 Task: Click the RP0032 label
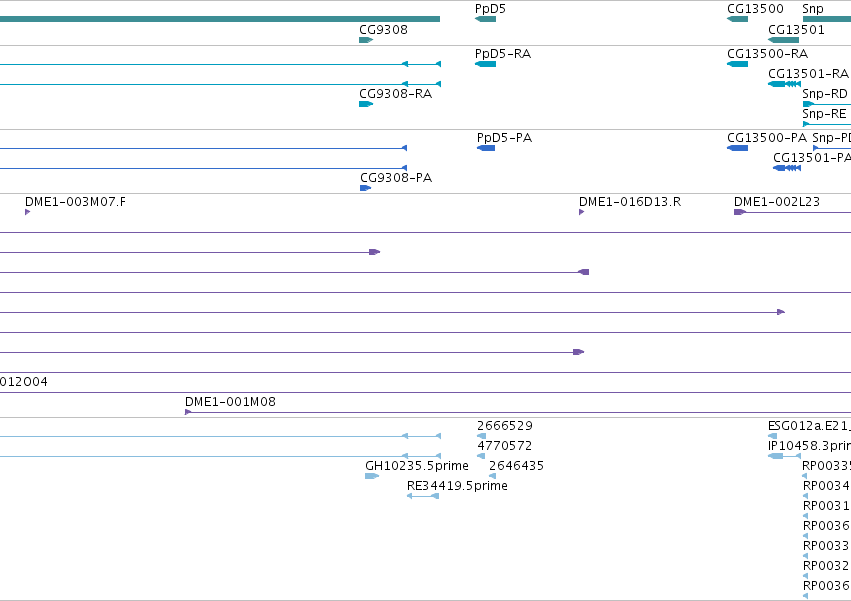[x=825, y=566]
